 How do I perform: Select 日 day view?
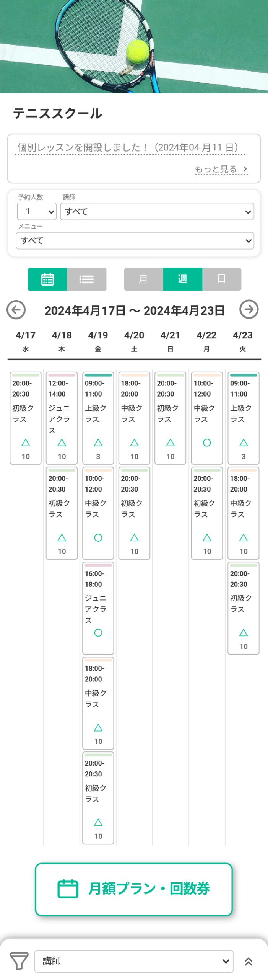click(222, 279)
